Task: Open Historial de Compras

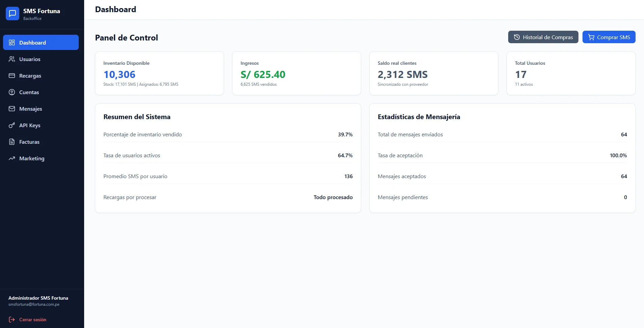Action: [543, 37]
